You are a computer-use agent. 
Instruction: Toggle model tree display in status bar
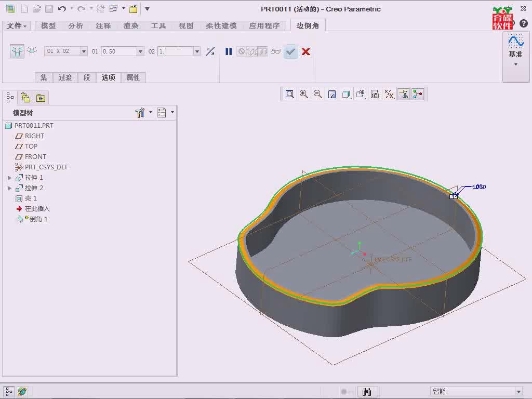(x=9, y=392)
